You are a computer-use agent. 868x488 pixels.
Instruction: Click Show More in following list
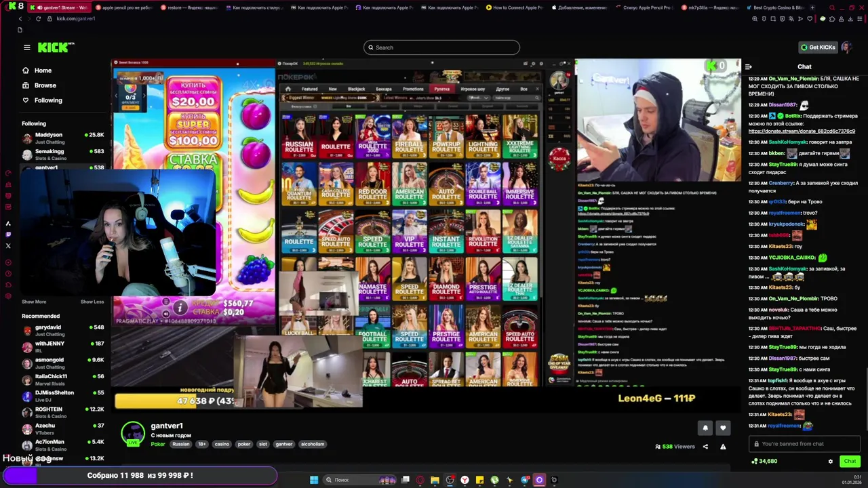[x=34, y=302]
